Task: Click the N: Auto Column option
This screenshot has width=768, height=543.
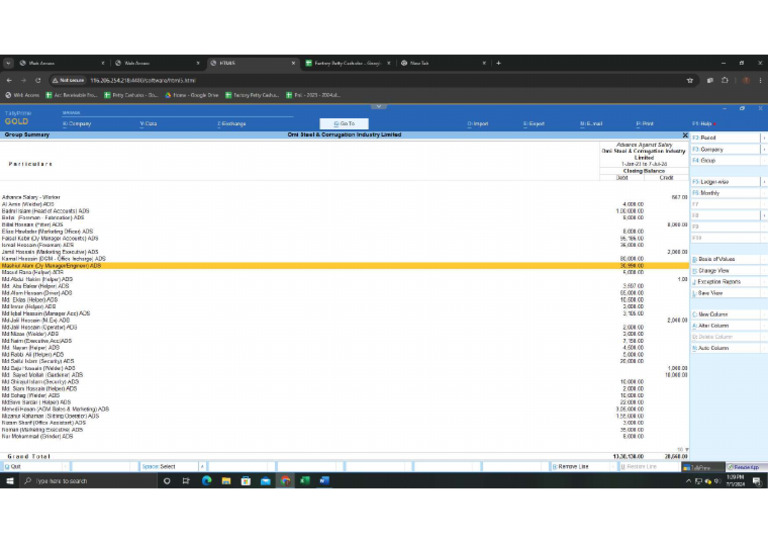Action: pyautogui.click(x=726, y=348)
